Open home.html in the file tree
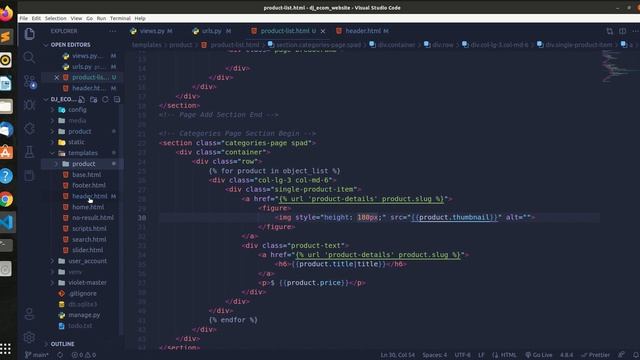This screenshot has height=360, width=640. point(88,207)
